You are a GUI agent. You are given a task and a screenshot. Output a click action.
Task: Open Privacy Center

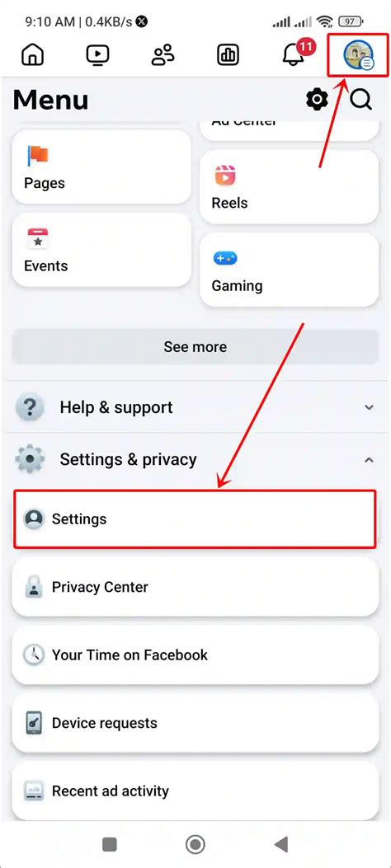[x=195, y=587]
